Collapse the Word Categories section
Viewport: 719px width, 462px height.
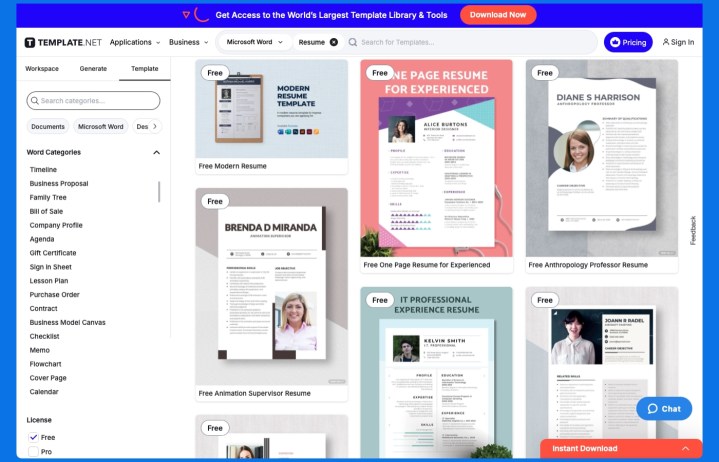(156, 153)
